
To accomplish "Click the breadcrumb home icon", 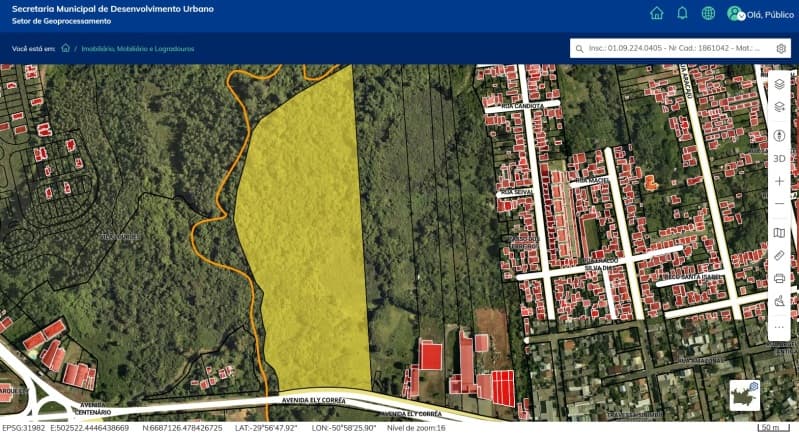I will tap(65, 48).
